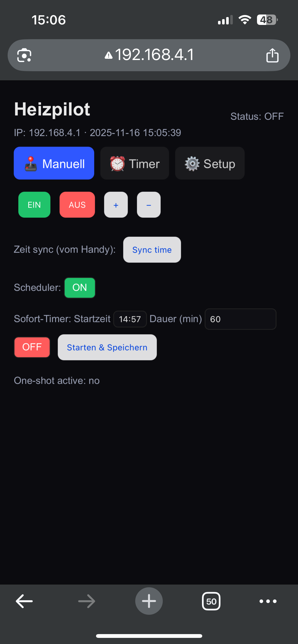
Task: Open the Timer tab
Action: click(x=134, y=163)
